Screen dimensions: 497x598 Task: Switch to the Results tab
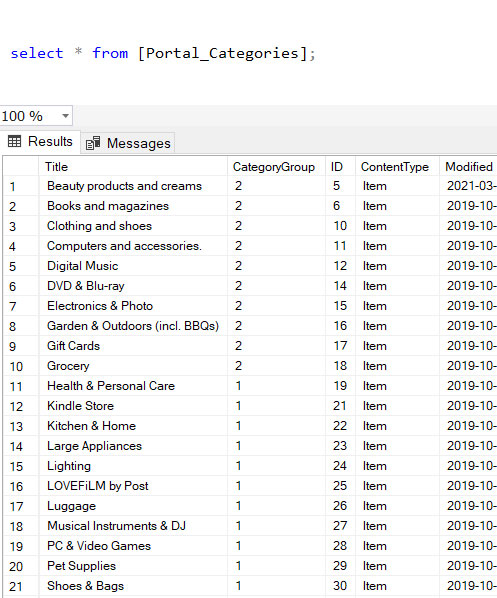point(40,141)
